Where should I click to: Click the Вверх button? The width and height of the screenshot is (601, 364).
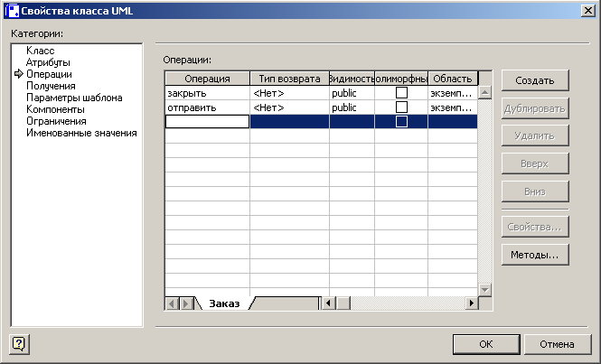click(x=535, y=163)
